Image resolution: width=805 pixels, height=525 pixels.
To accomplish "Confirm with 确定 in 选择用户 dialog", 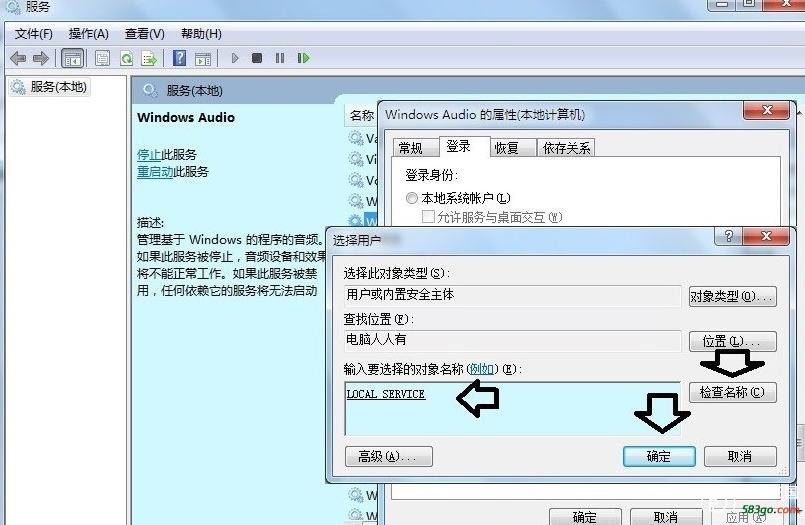I will (659, 456).
